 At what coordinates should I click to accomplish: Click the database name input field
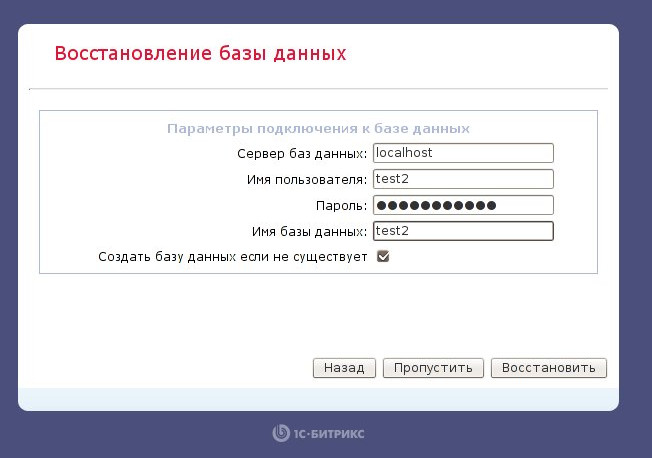[x=463, y=231]
